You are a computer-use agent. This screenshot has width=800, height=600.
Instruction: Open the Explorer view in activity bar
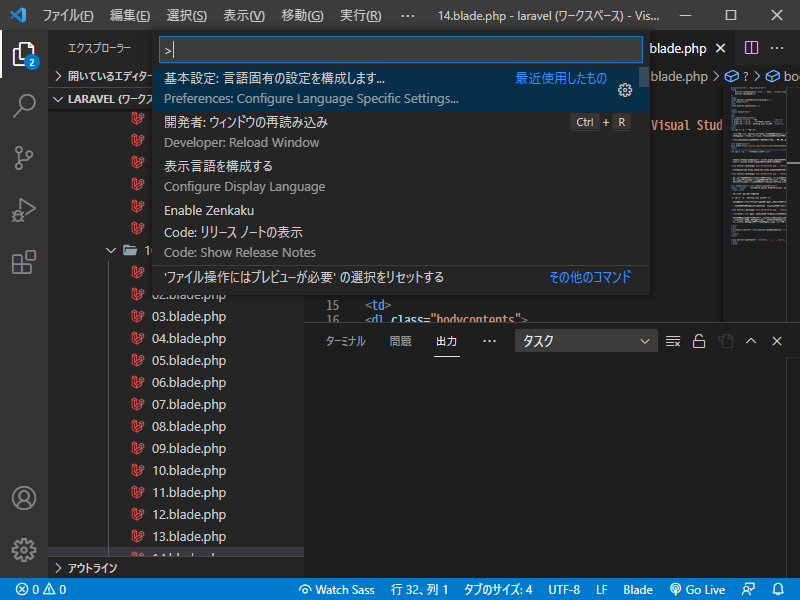(23, 54)
